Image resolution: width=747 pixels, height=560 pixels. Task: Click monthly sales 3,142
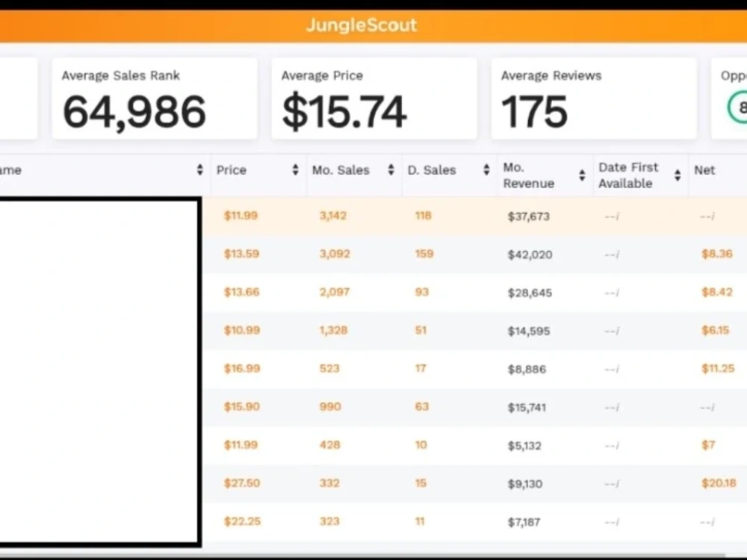333,216
